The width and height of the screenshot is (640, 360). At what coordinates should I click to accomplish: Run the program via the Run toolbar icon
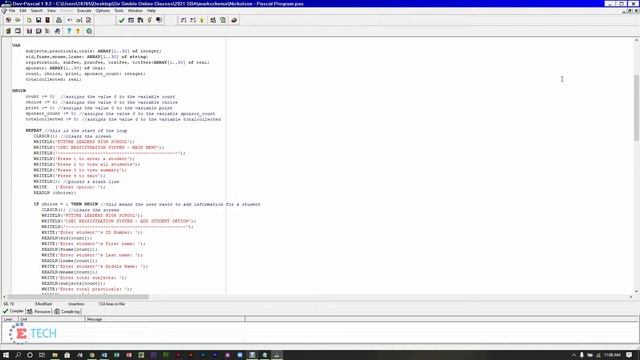tap(131, 20)
